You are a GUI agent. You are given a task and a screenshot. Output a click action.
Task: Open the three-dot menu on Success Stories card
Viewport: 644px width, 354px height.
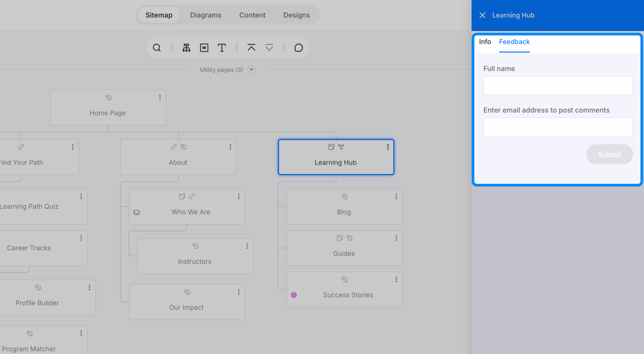[396, 280]
